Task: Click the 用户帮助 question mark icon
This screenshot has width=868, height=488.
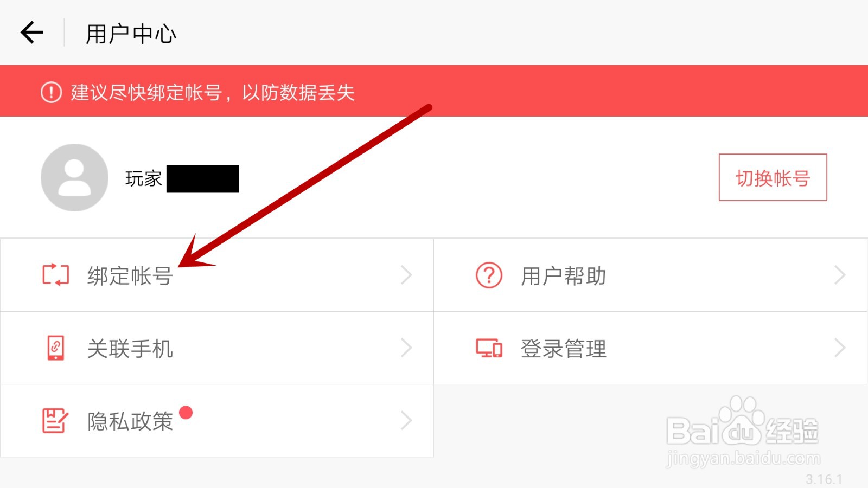Action: pos(489,275)
